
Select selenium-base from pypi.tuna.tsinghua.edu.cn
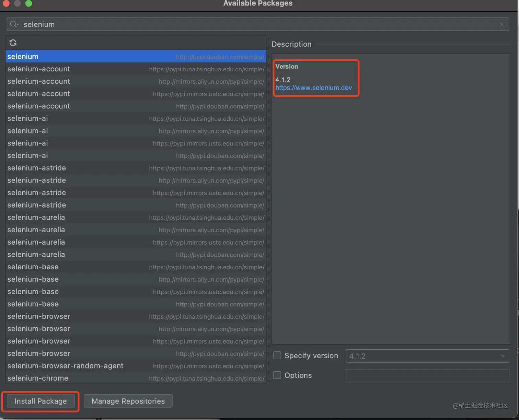tap(136, 267)
